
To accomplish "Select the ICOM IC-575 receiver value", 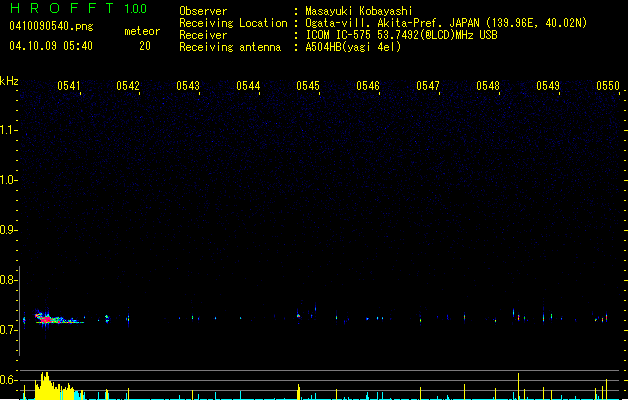I will (401, 35).
